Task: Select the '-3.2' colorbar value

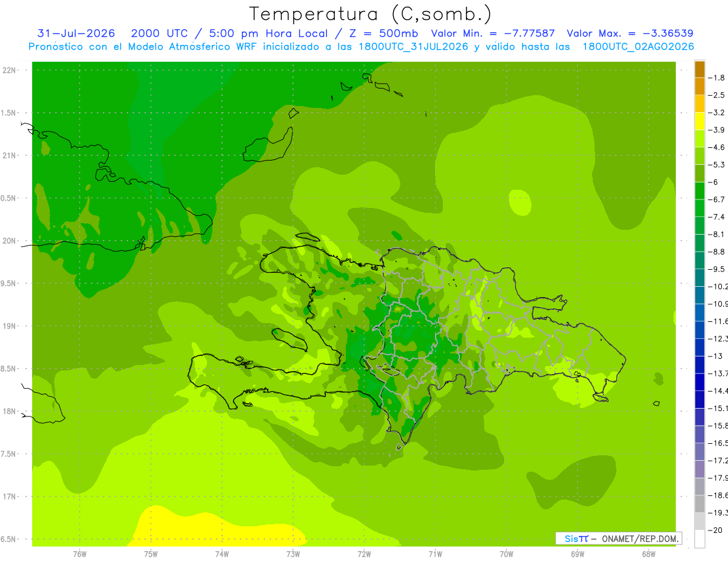Action: [716, 113]
